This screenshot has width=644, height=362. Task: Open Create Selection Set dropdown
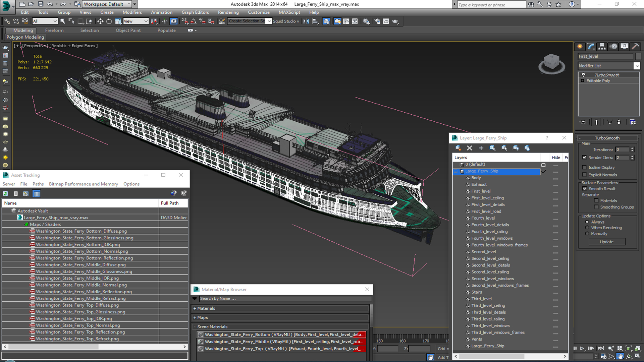269,21
